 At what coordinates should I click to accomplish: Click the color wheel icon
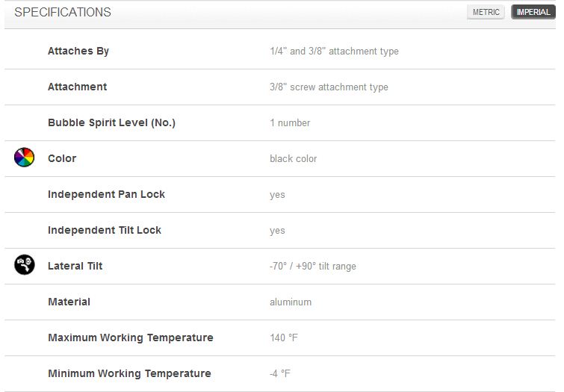point(24,158)
